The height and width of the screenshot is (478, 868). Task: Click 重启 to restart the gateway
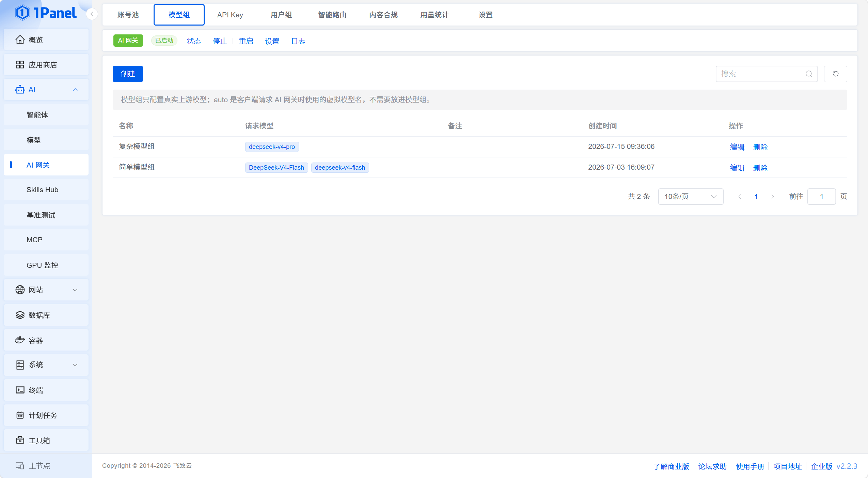246,41
